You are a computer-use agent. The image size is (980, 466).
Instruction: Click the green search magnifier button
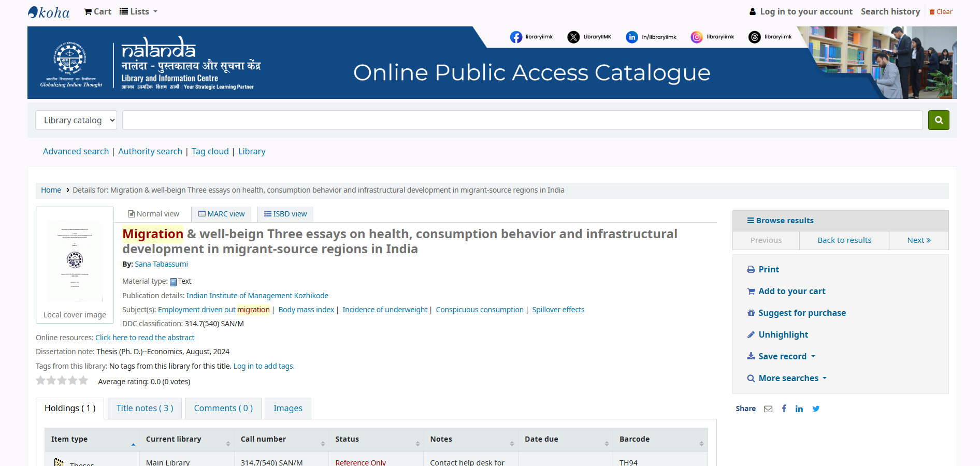click(938, 120)
